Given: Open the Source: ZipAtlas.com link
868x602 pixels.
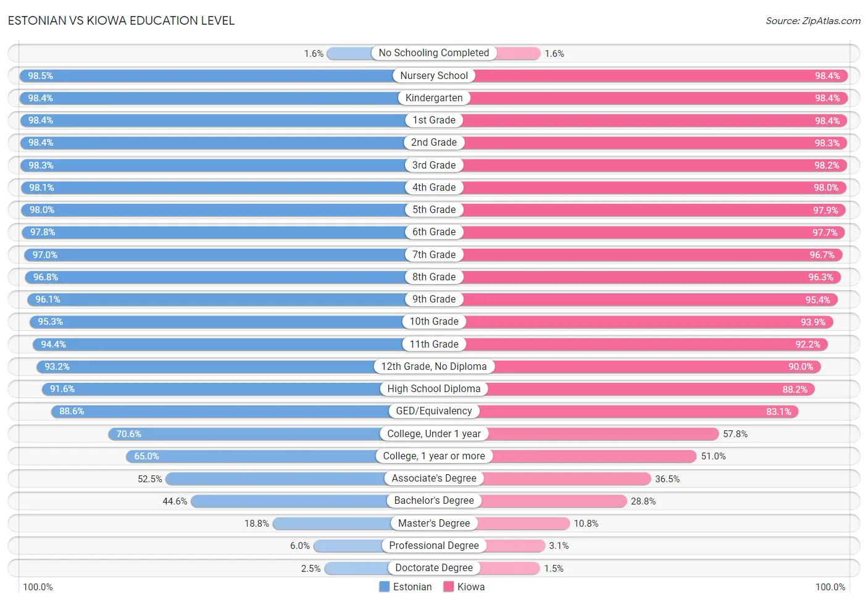Looking at the screenshot, I should coord(813,20).
